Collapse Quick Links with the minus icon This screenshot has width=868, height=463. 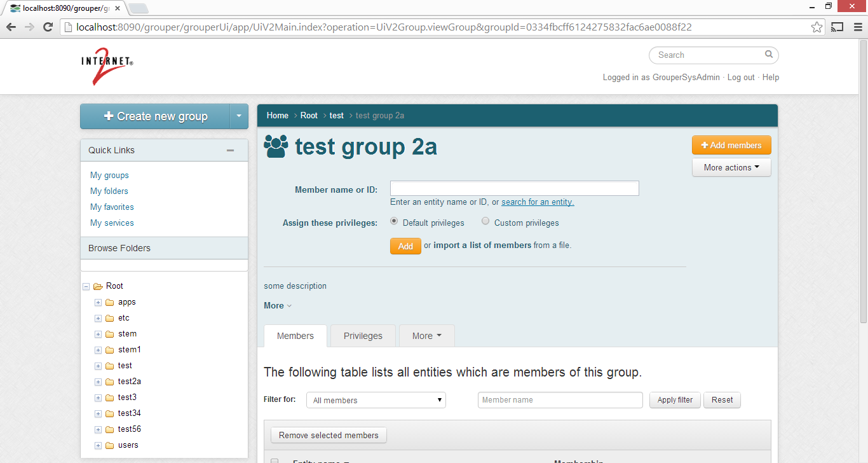[230, 150]
